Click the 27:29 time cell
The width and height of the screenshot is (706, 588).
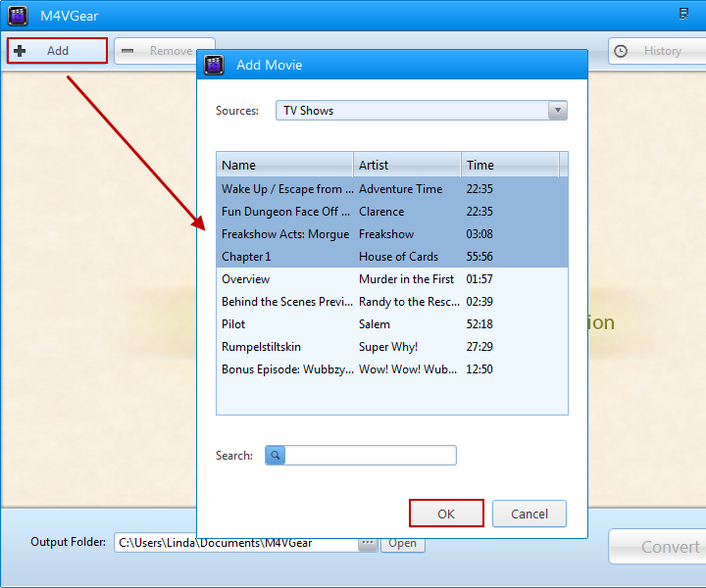click(x=479, y=346)
